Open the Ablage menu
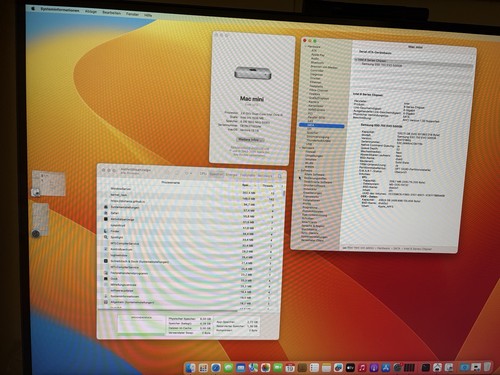 coord(91,12)
